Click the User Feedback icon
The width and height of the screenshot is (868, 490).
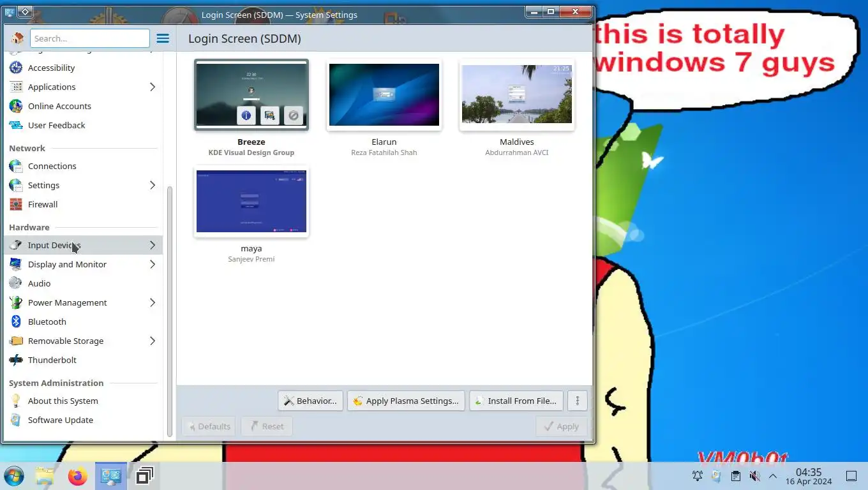click(x=16, y=125)
